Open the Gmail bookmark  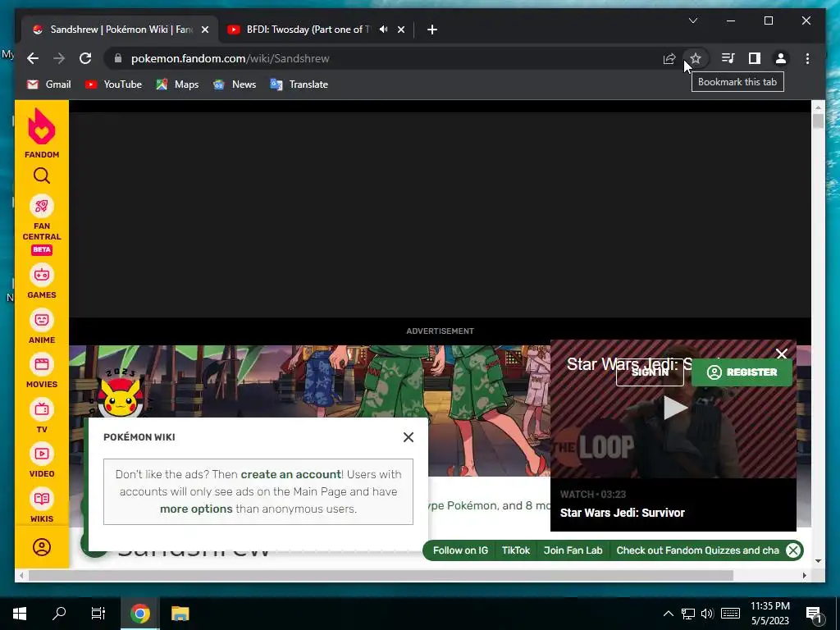[x=48, y=84]
